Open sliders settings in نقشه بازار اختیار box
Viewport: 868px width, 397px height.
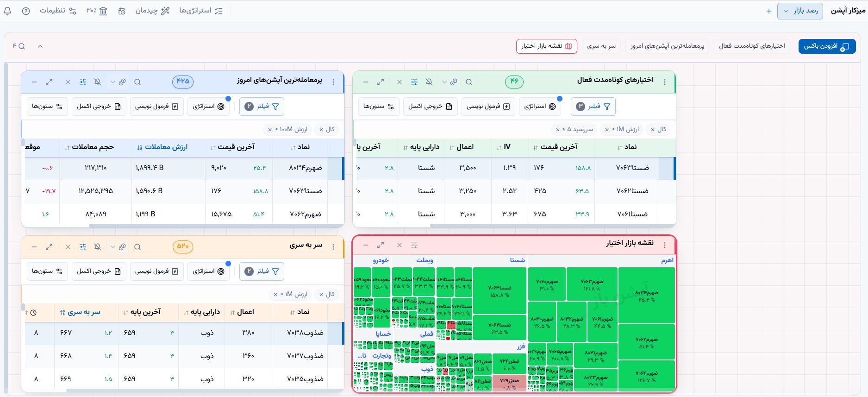[414, 245]
